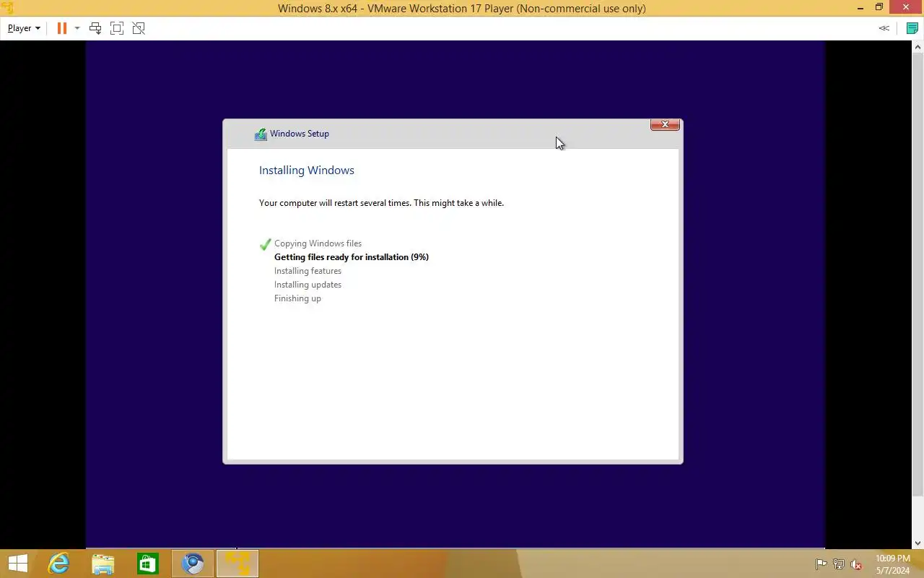This screenshot has width=924, height=578.
Task: Click the muted volume icon in tray
Action: [x=856, y=564]
